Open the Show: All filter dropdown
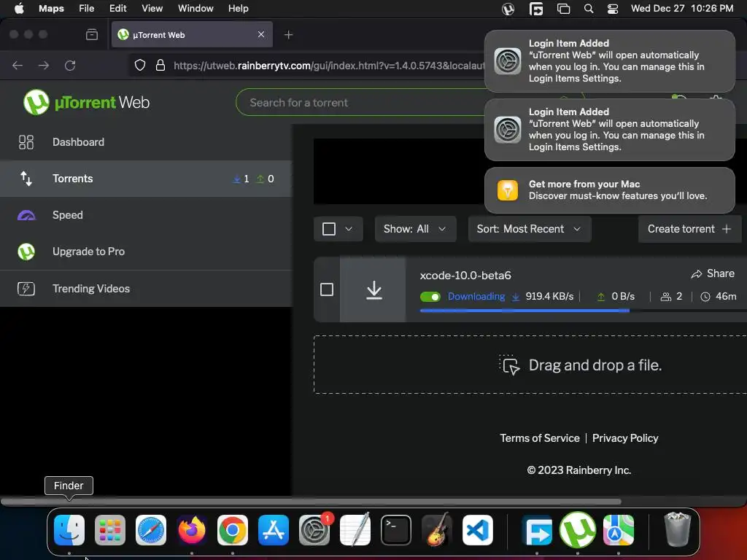Image resolution: width=747 pixels, height=560 pixels. pos(415,229)
